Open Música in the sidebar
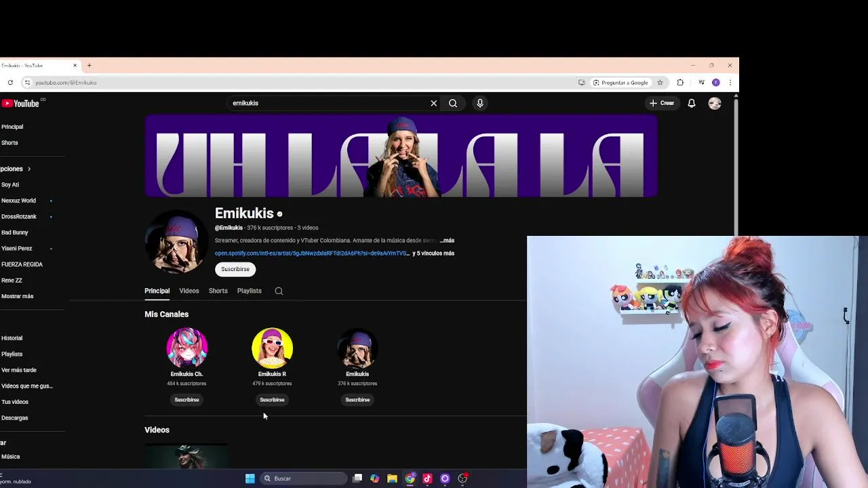This screenshot has width=868, height=488. point(10,457)
